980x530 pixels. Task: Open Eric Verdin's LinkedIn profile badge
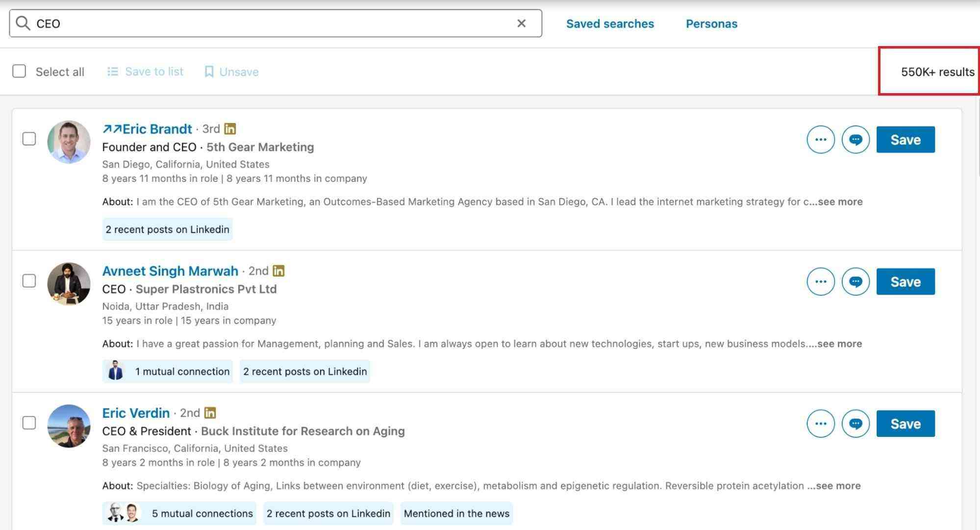(x=210, y=413)
